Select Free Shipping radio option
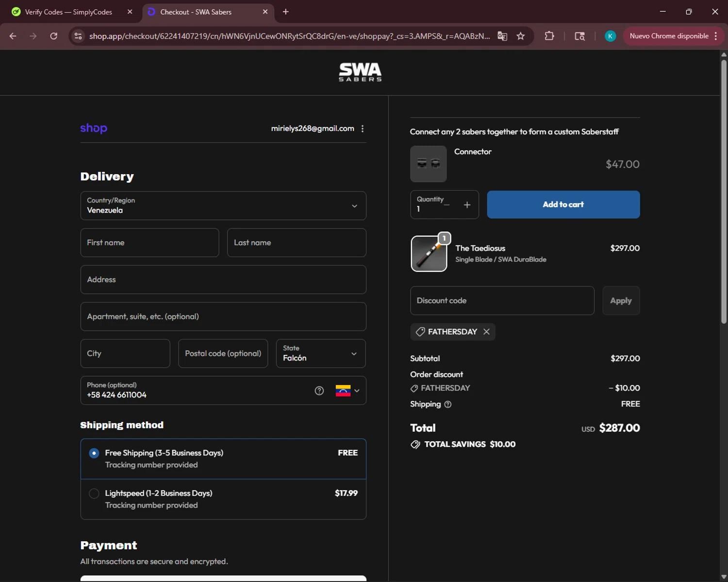The height and width of the screenshot is (582, 728). (94, 453)
